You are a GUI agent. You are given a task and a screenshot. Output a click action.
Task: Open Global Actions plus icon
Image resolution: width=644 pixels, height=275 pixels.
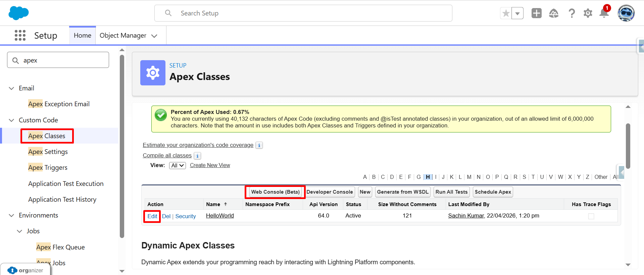537,13
